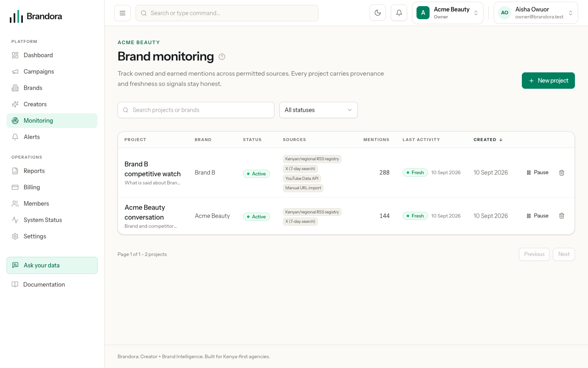Click Mentions column header
The width and height of the screenshot is (588, 368).
[x=376, y=140]
